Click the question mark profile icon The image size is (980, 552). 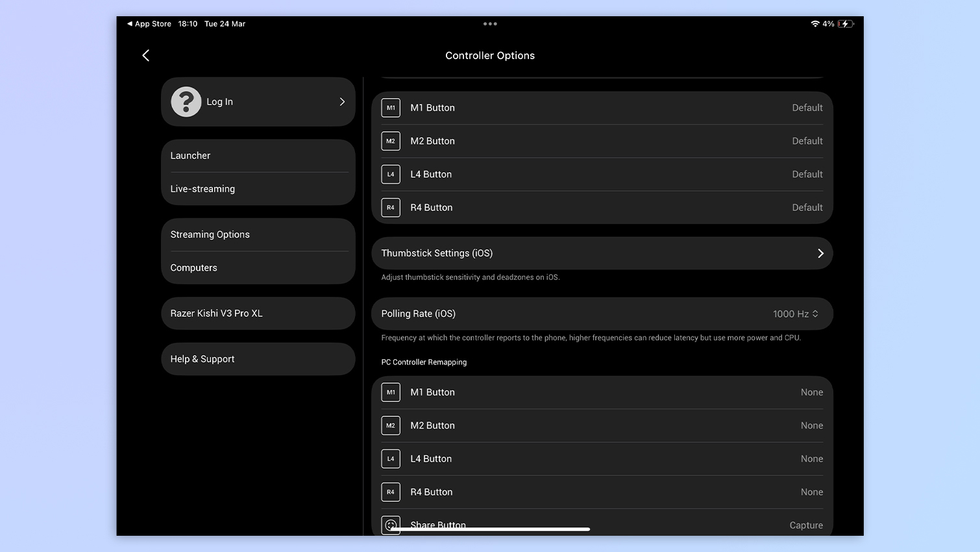point(186,101)
